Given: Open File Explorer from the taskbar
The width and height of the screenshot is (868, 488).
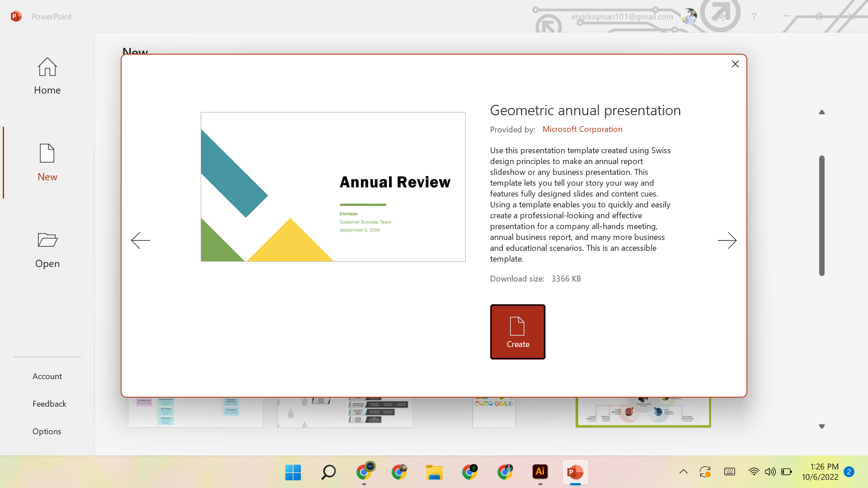Looking at the screenshot, I should click(x=434, y=471).
